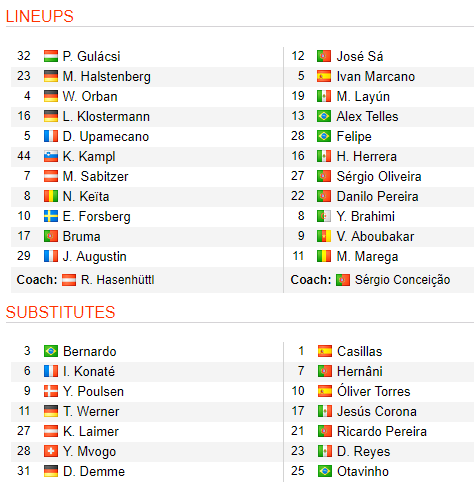Click Denmark flag next to Y. Poulsen
Viewport: 474px width, 486px height.
point(51,391)
